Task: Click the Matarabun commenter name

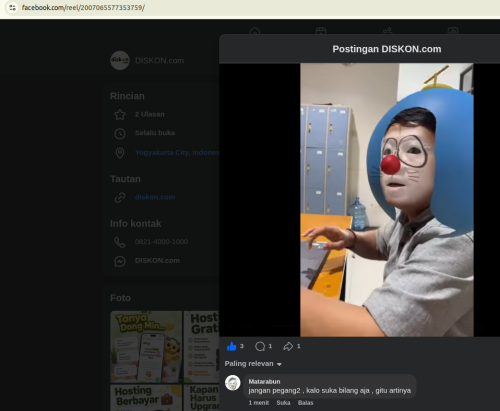Action: 264,381
